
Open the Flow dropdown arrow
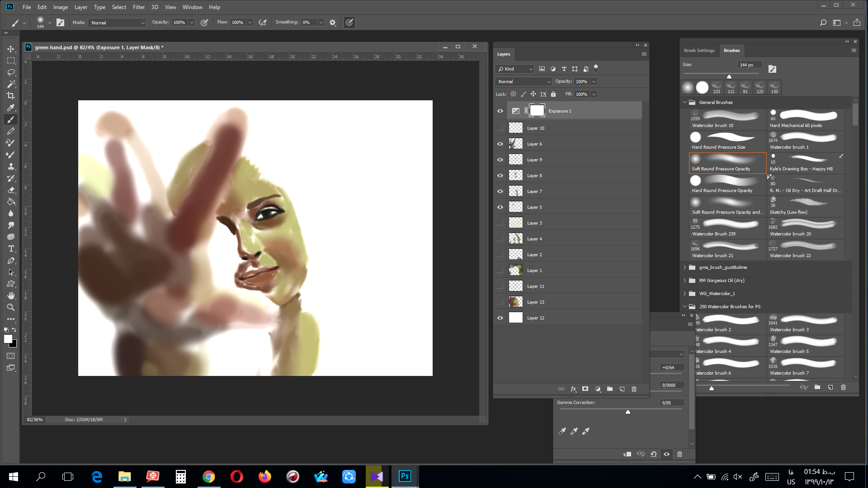250,23
